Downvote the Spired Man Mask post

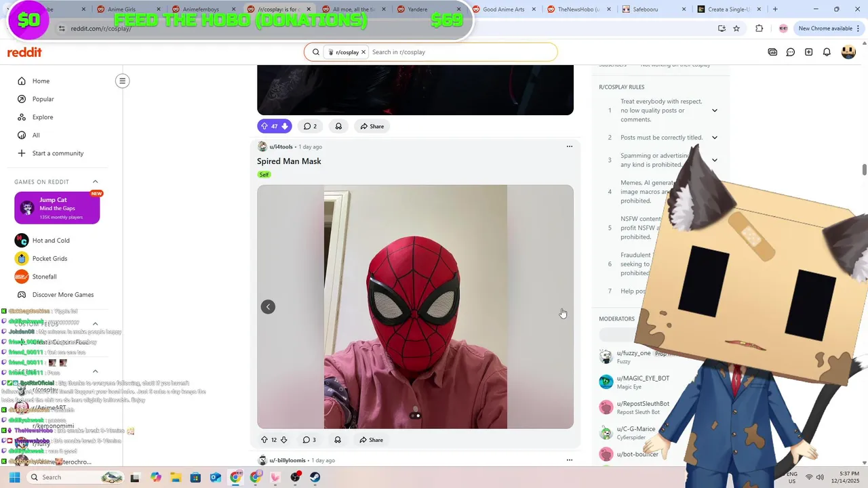[x=283, y=440]
